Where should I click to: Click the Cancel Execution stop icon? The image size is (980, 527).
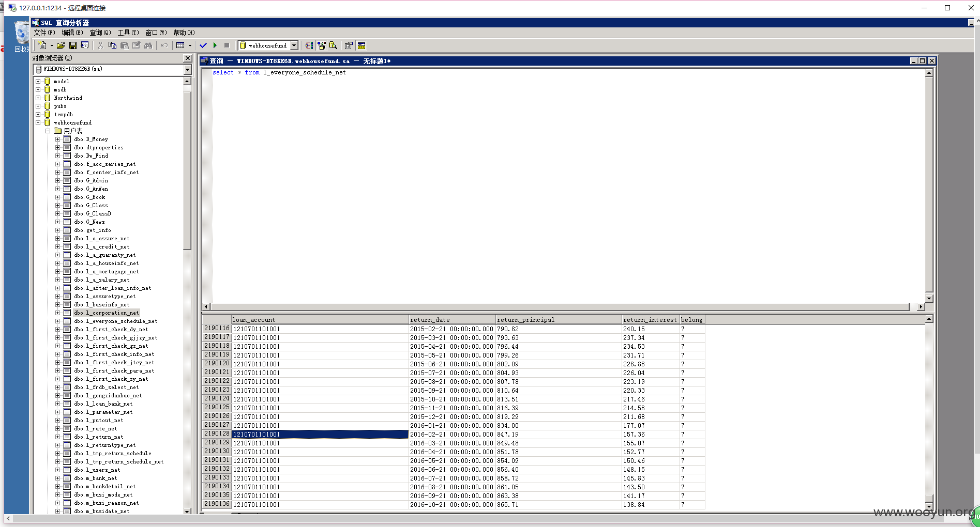click(227, 45)
